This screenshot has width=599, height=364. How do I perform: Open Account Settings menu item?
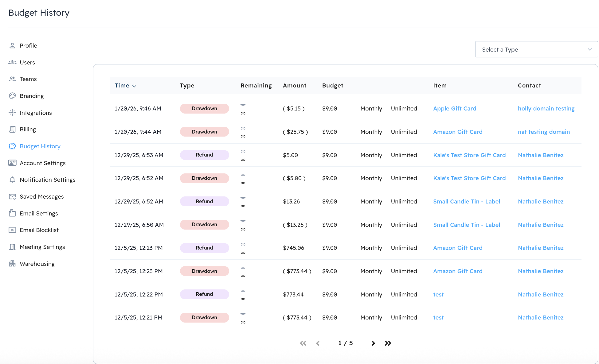[x=42, y=163]
